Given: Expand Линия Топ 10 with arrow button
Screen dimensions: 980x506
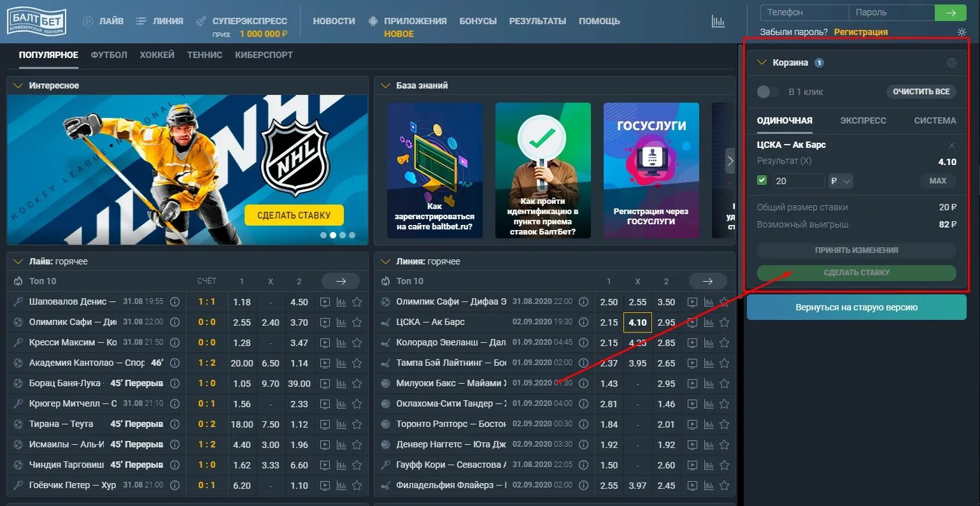Looking at the screenshot, I should pos(707,281).
